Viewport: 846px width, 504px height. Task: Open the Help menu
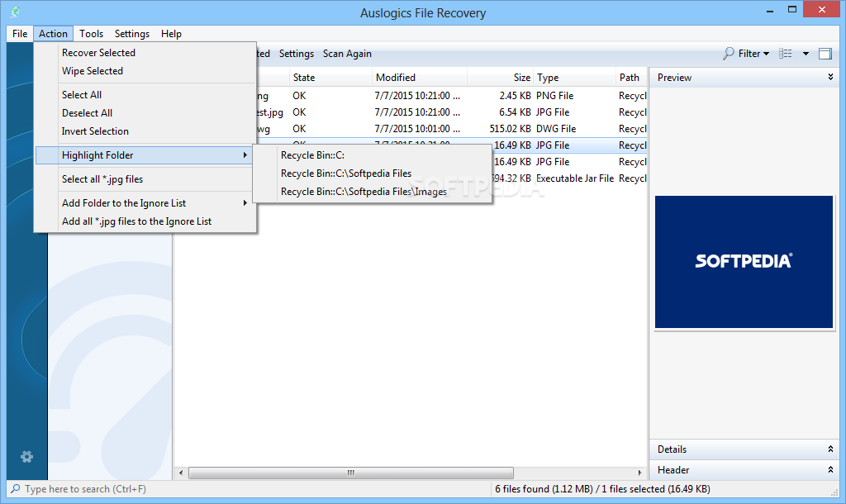coord(171,33)
